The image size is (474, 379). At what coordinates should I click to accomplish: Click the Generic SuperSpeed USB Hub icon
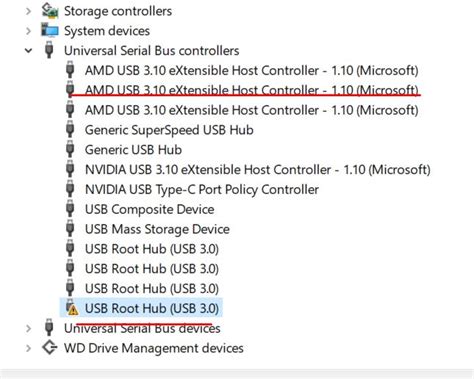[70, 129]
